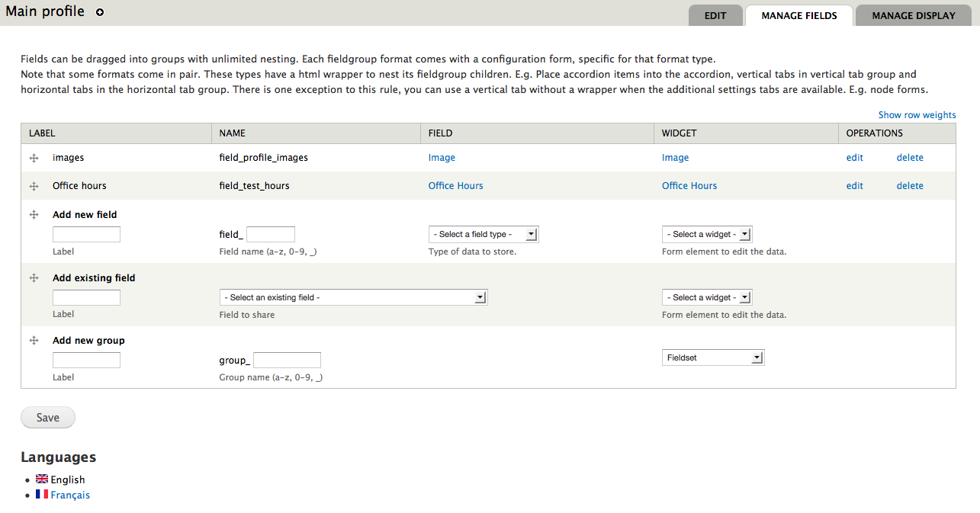
Task: Open the Select a field type dropdown
Action: coord(484,234)
